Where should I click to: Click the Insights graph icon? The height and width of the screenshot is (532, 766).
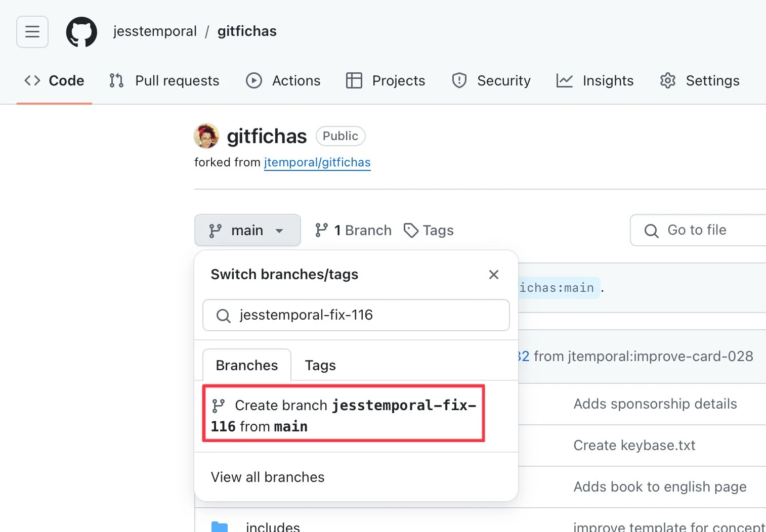tap(564, 80)
